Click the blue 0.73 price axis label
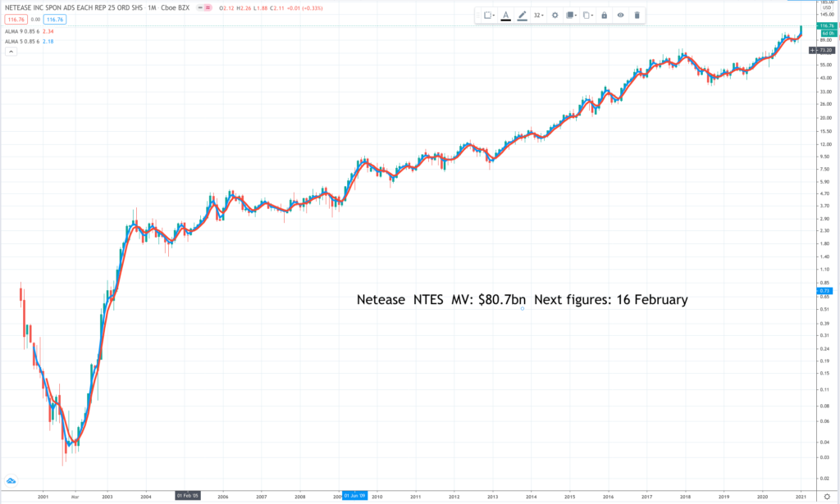The image size is (840, 504). point(824,291)
